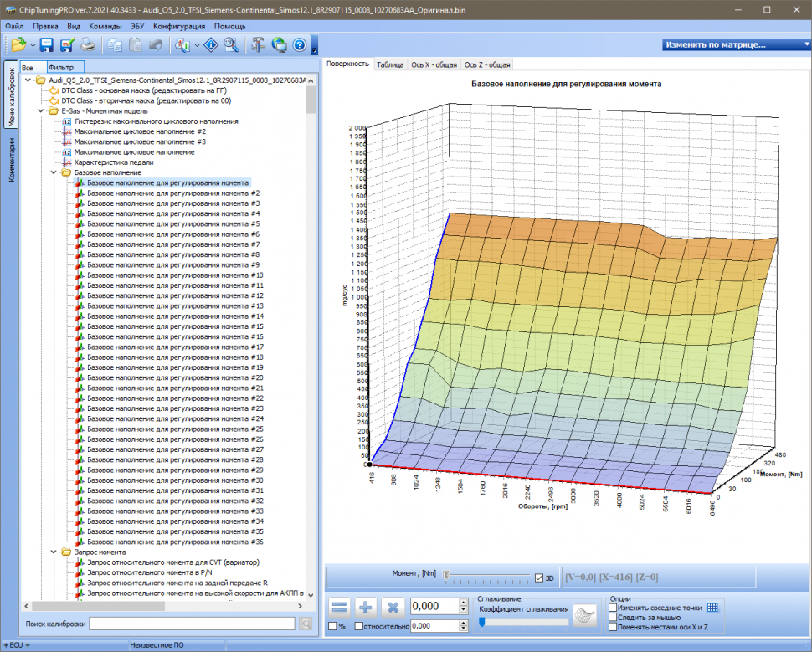Enable 'Следить за мышью' checkbox
Image resolution: width=812 pixels, height=652 pixels.
tap(614, 617)
